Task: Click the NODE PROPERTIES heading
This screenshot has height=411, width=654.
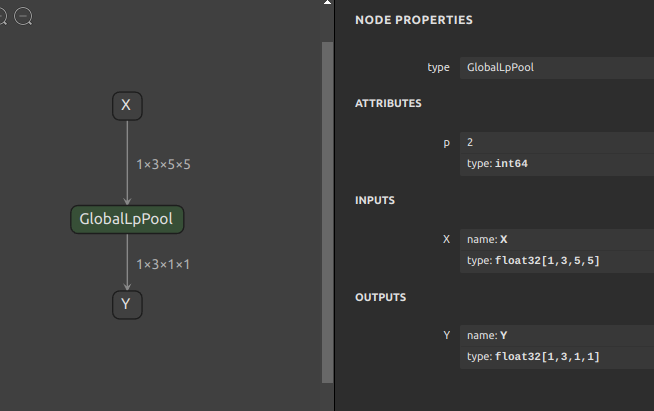Action: pos(414,20)
